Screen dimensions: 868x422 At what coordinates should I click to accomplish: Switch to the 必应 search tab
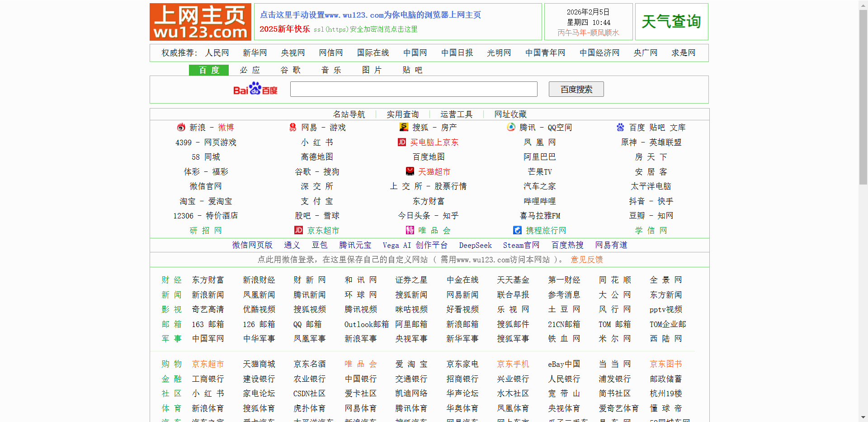[x=250, y=70]
